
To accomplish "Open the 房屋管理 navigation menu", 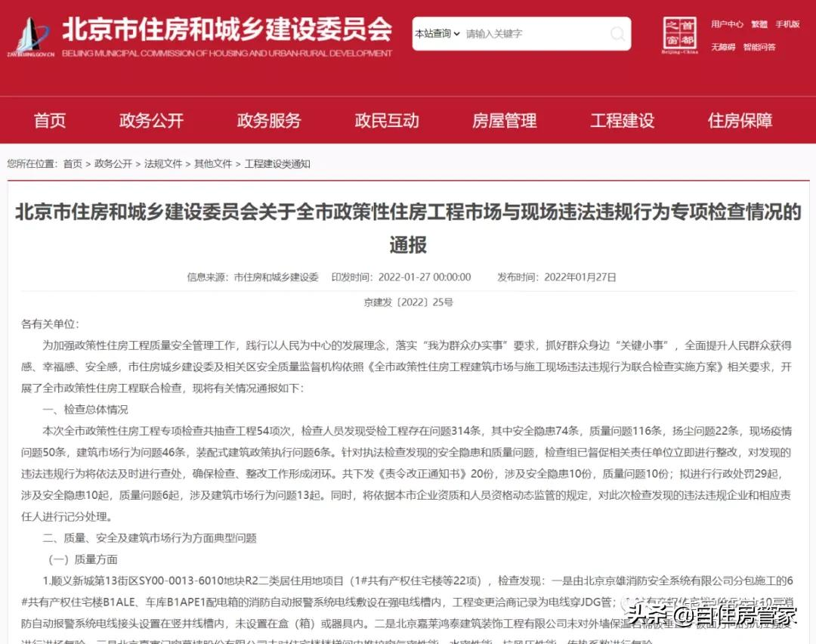I will [x=504, y=120].
